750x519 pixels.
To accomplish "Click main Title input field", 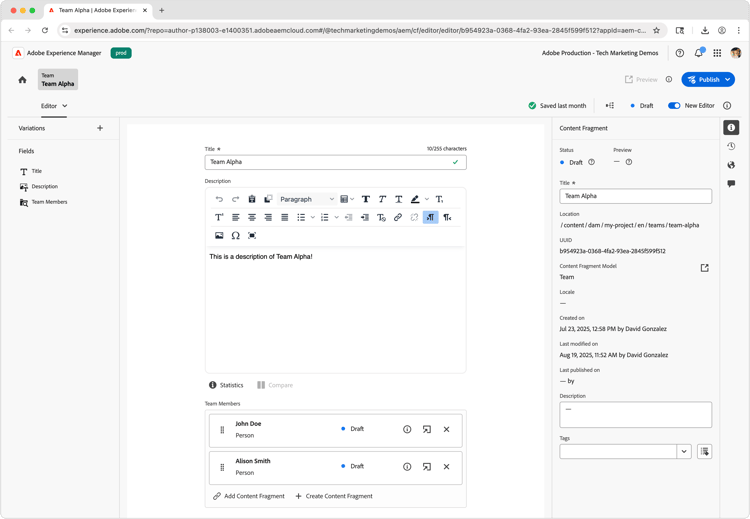I will tap(336, 162).
